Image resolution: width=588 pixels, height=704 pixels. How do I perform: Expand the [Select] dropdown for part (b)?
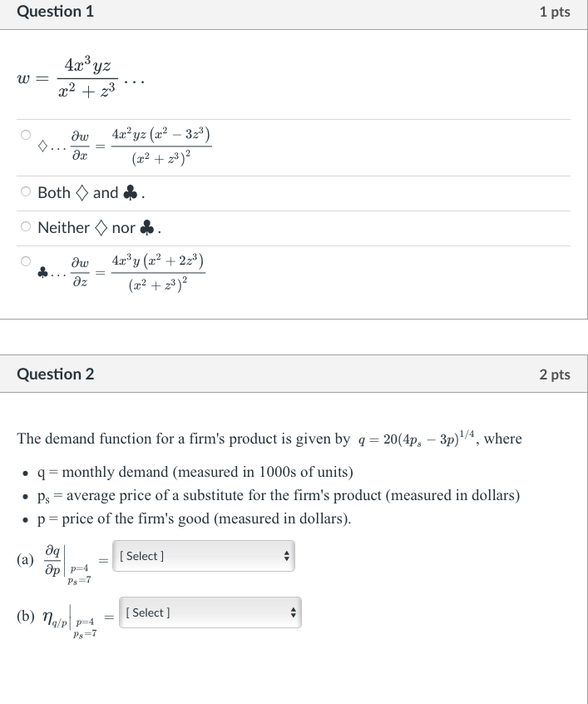209,612
